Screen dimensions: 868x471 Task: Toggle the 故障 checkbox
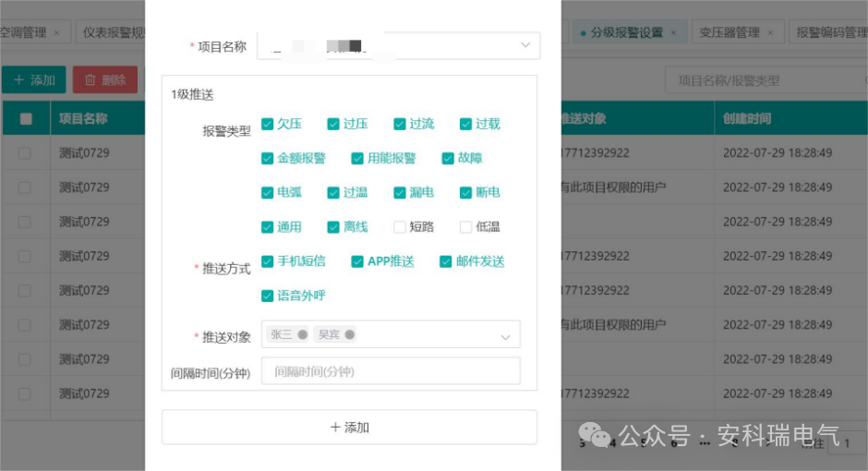click(x=448, y=158)
